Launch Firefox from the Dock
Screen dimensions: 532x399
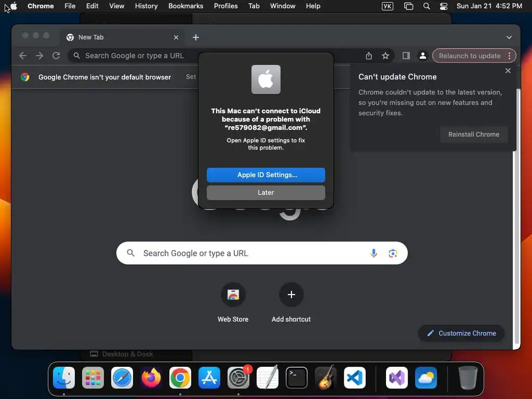tap(151, 378)
